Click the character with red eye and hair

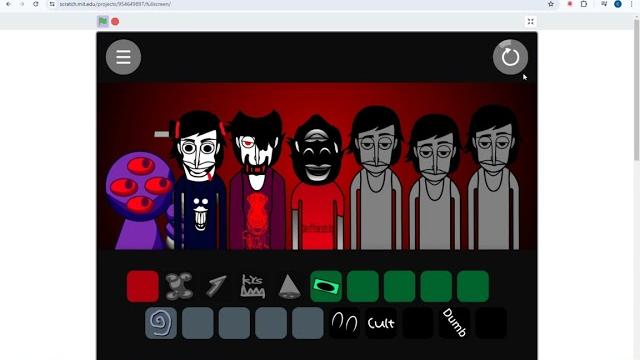coord(257,180)
